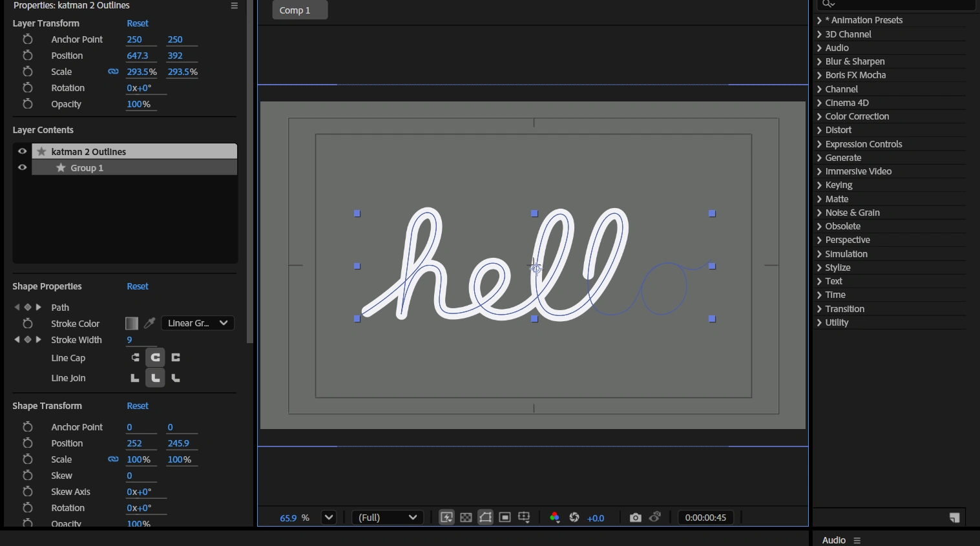Toggle the transparency grid icon
Screen dimensions: 980x546
466,518
